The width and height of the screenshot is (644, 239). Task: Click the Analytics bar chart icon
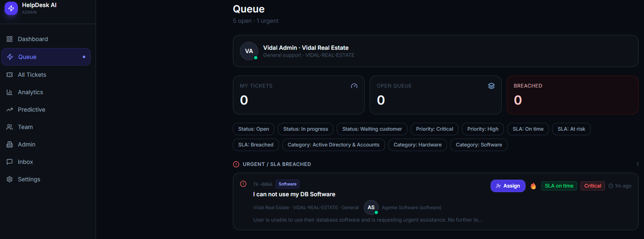pyautogui.click(x=10, y=92)
